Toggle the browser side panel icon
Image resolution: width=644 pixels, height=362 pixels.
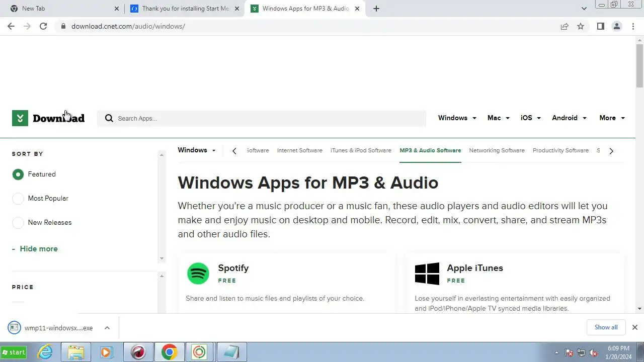pyautogui.click(x=600, y=26)
